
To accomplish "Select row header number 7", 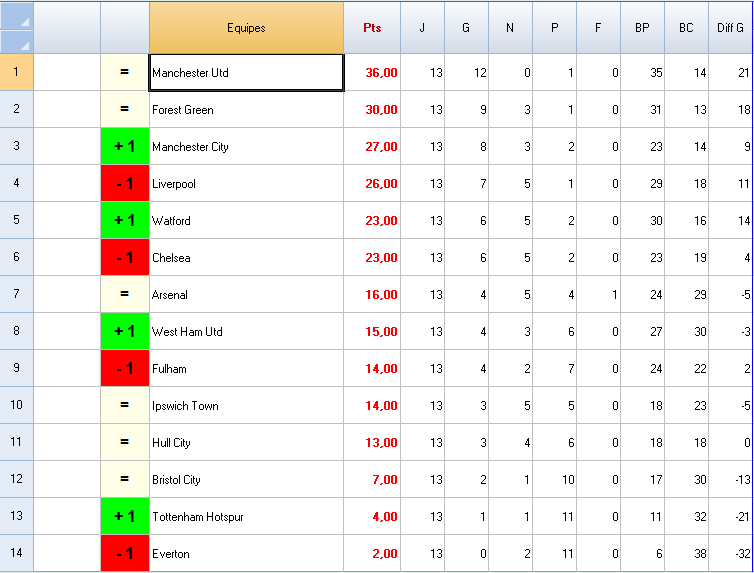I will click(17, 295).
